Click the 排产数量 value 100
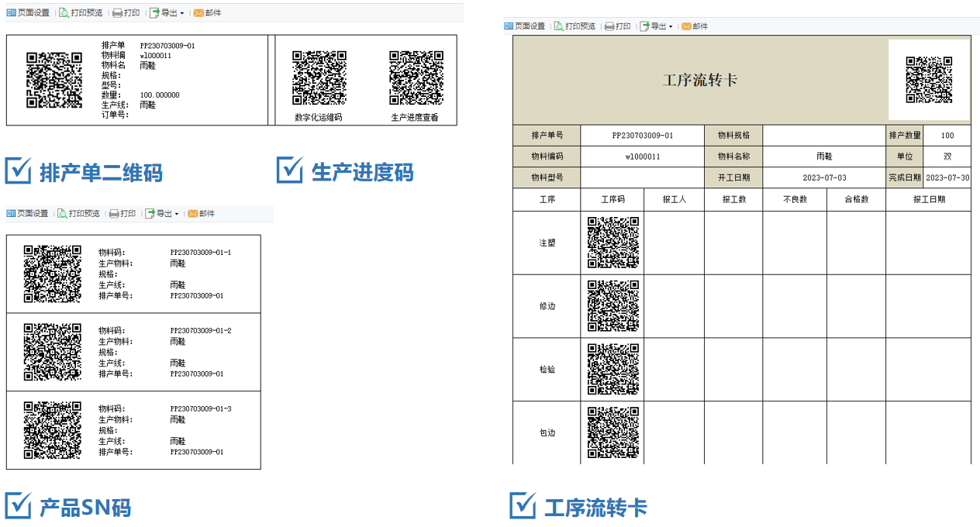The width and height of the screenshot is (980, 527). [947, 136]
